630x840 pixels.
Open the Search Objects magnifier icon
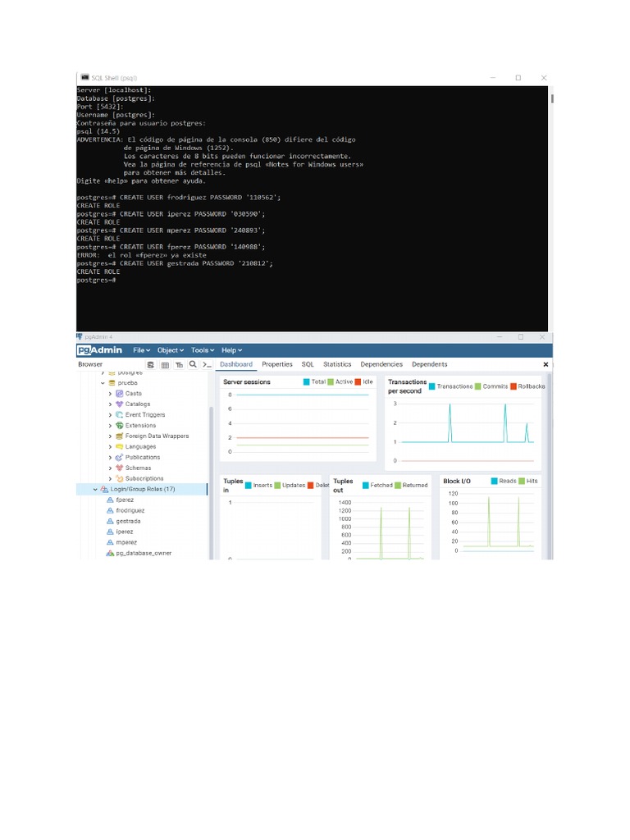click(193, 364)
